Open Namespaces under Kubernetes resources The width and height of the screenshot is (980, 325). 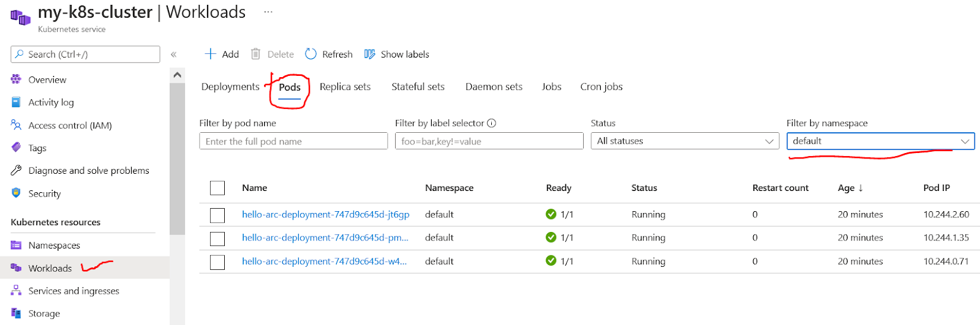coord(54,245)
